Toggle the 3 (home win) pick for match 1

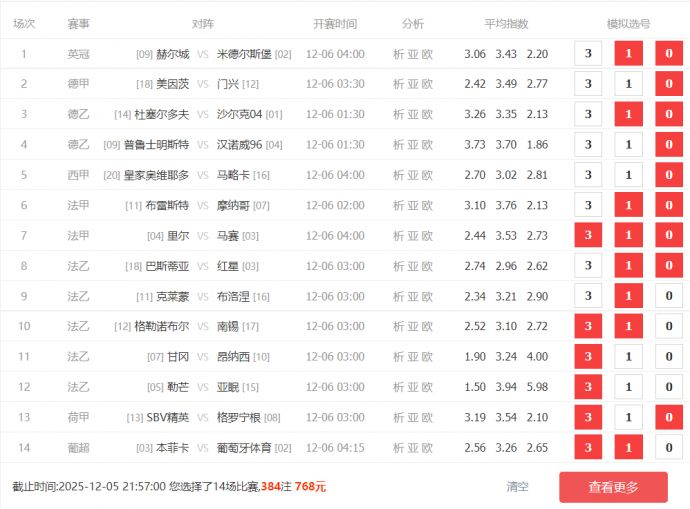588,54
